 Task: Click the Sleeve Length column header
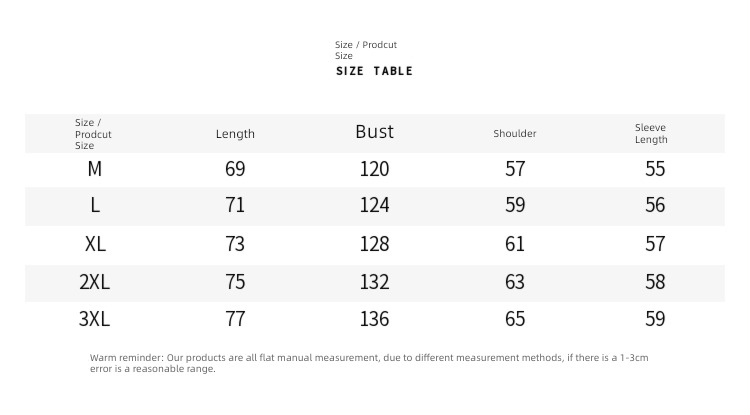pos(651,133)
